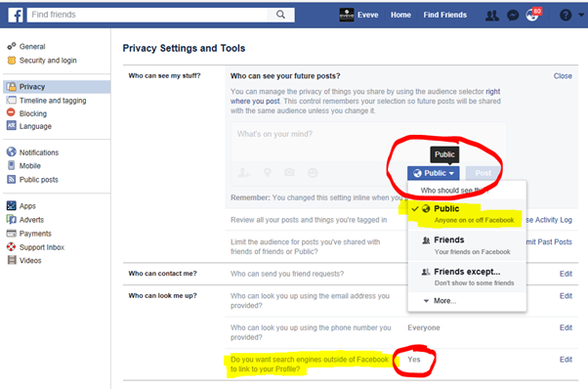
Task: Click the Security and login badge icon
Action: coord(12,60)
